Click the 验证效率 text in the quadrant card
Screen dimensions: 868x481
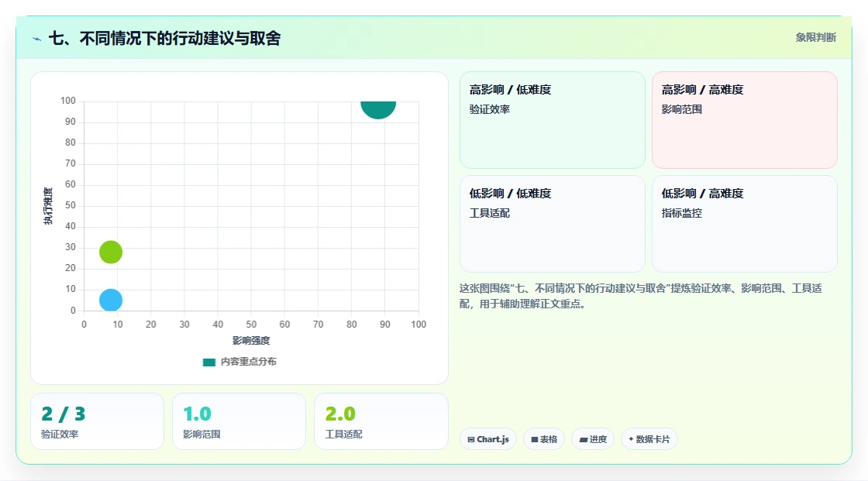click(490, 109)
